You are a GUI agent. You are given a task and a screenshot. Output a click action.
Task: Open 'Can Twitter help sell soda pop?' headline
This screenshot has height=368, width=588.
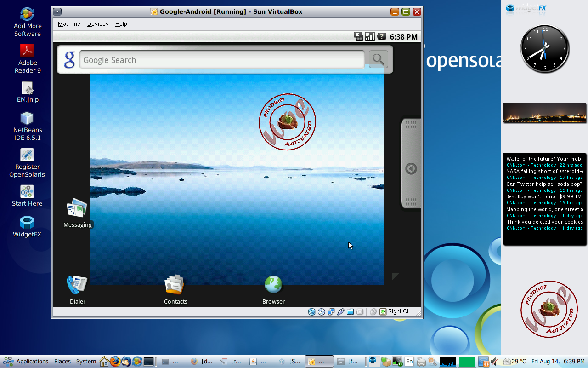[x=544, y=184]
